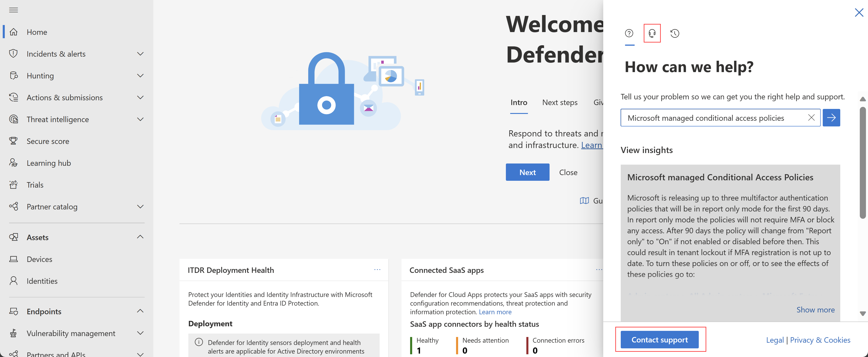868x357 pixels.
Task: Click the Vulnerability management sidebar icon
Action: [15, 333]
